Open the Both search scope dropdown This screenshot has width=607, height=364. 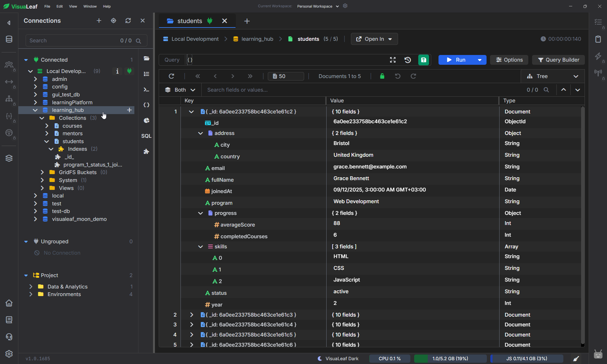[180, 90]
